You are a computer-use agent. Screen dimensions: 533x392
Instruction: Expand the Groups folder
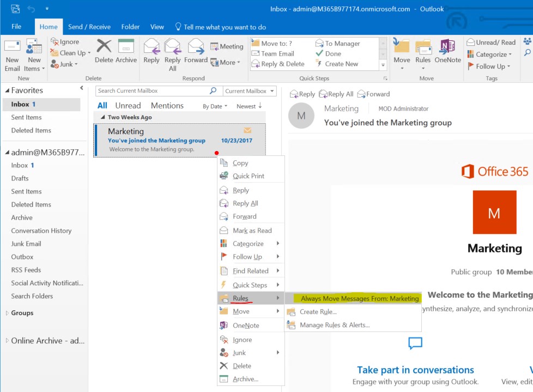[x=7, y=313]
